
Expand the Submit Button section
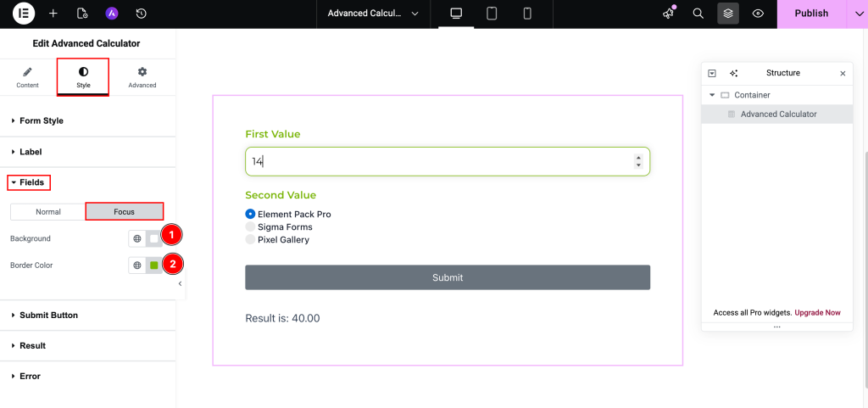point(48,316)
